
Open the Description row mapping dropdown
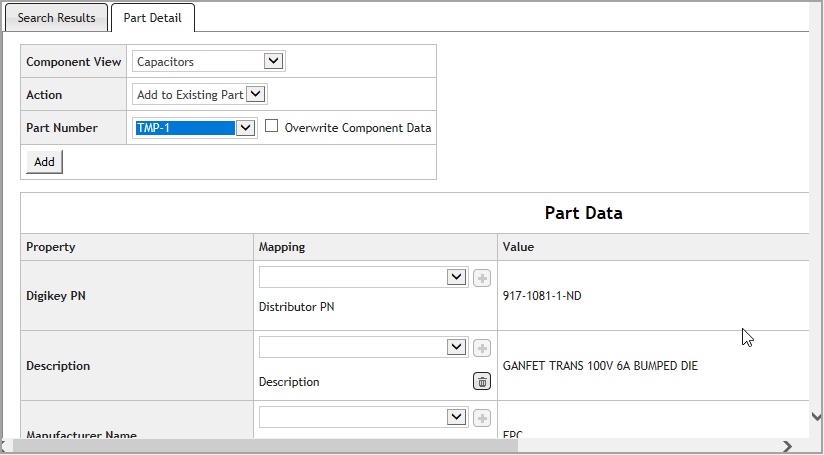click(x=363, y=347)
